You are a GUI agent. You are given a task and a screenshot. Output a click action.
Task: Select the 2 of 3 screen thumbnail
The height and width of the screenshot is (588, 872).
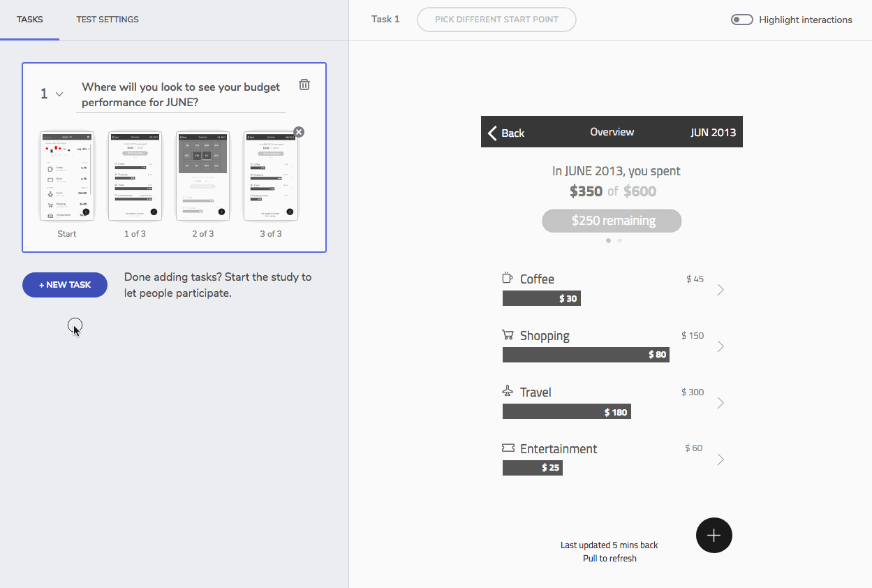click(x=203, y=176)
